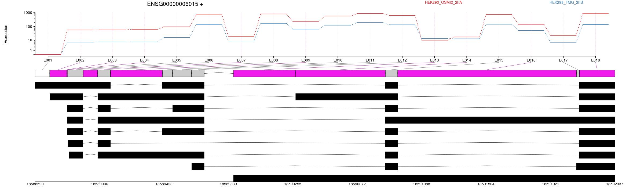The width and height of the screenshot is (644, 188).
Task: Click the Expression y-axis title
Action: point(6,34)
